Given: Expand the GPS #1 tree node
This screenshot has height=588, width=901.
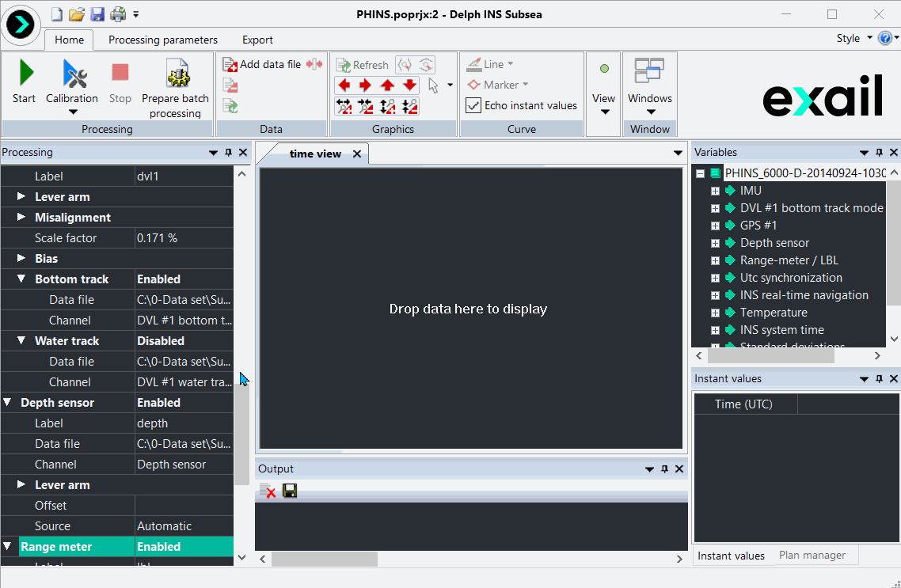Looking at the screenshot, I should pos(715,226).
